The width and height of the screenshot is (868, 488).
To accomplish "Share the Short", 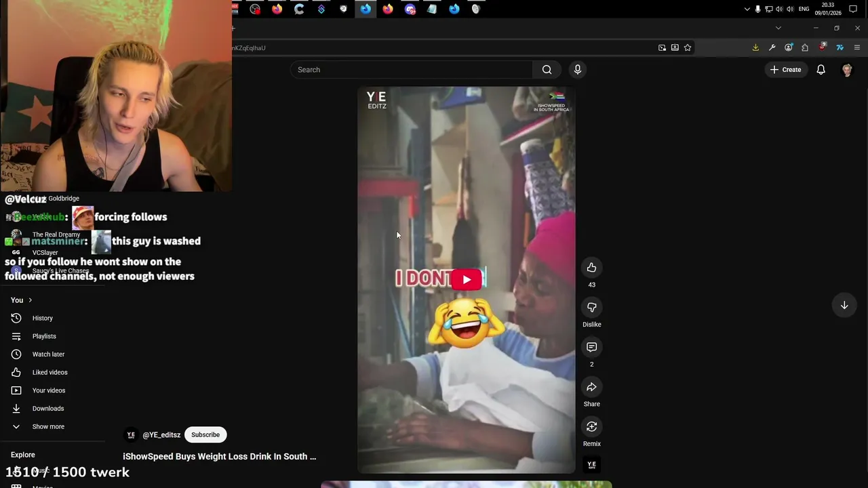I will pyautogui.click(x=591, y=387).
